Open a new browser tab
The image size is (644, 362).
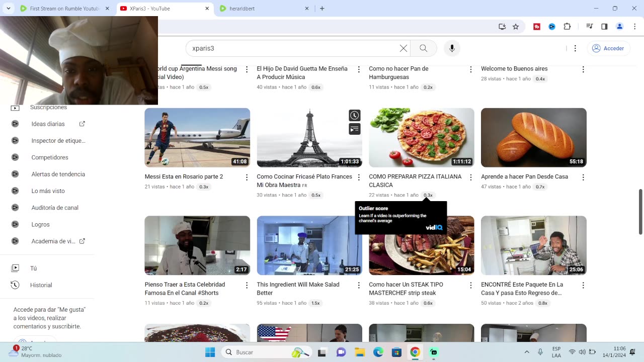click(x=322, y=9)
